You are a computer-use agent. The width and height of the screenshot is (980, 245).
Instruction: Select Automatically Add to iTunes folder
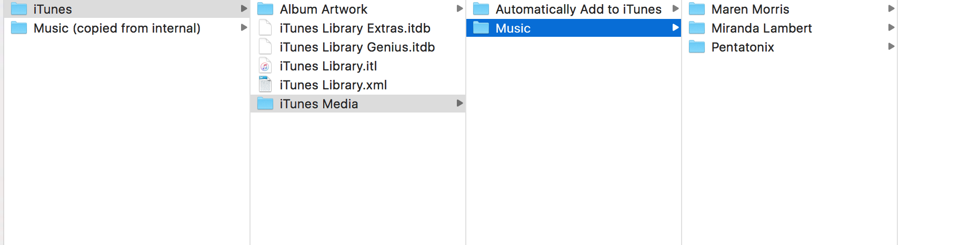578,9
